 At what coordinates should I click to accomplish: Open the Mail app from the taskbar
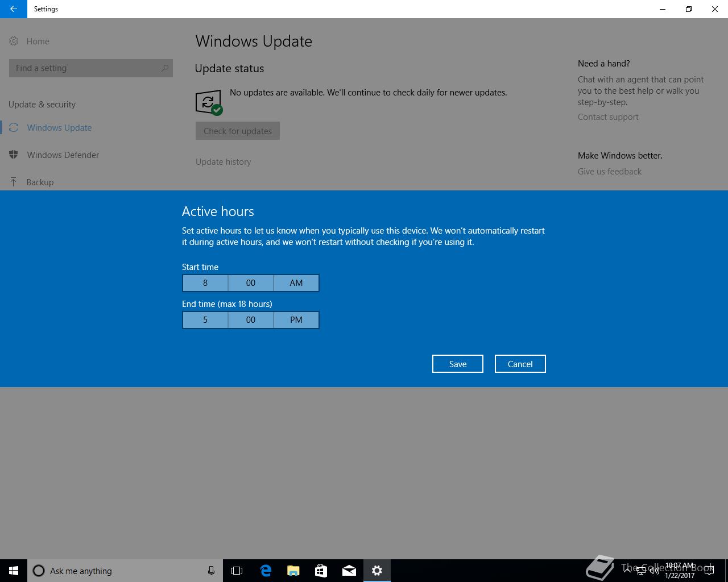tap(349, 571)
